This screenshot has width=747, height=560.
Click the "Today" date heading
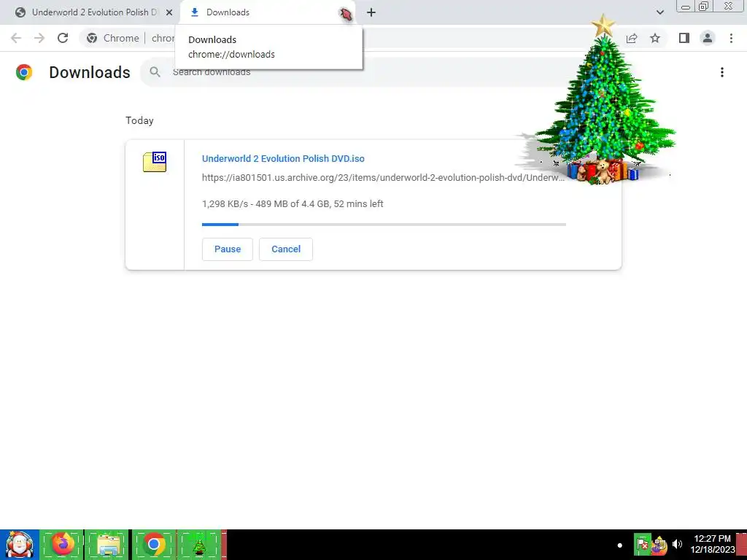pos(139,120)
